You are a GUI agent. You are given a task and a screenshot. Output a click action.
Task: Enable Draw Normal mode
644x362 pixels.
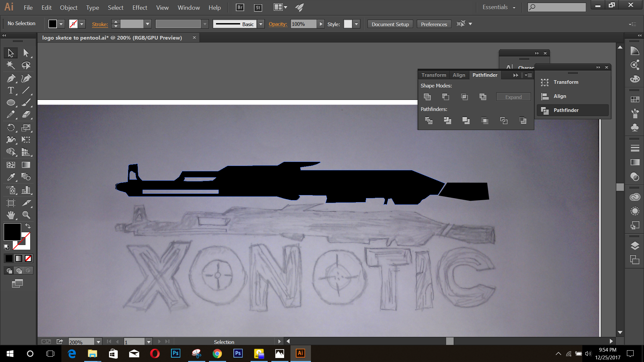9,270
